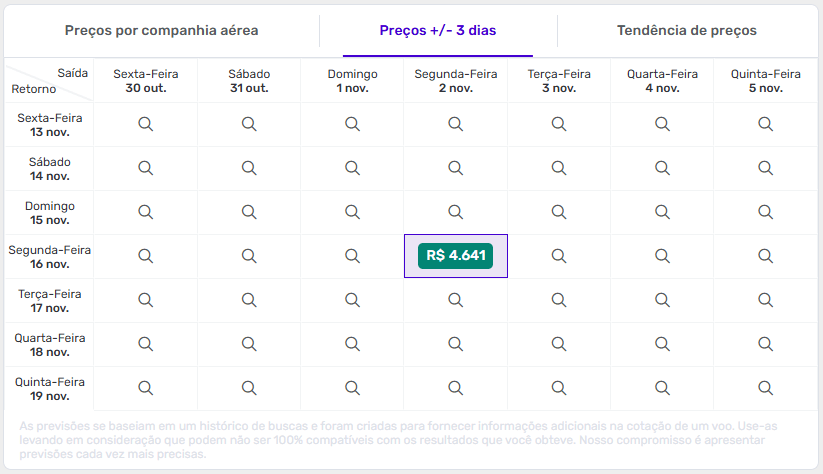The height and width of the screenshot is (474, 823).
Task: Click magnifier for 5 nov. departure, 16 nov. return
Action: coord(765,256)
